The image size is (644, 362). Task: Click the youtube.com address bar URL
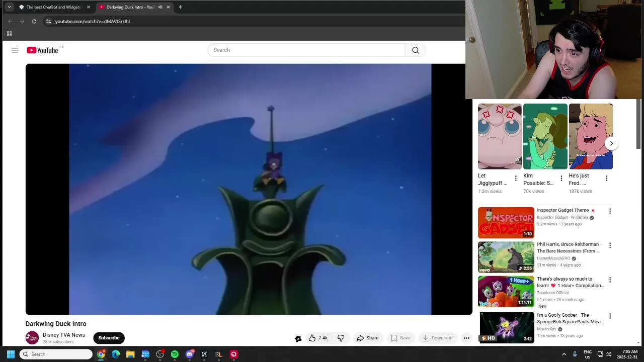[93, 21]
